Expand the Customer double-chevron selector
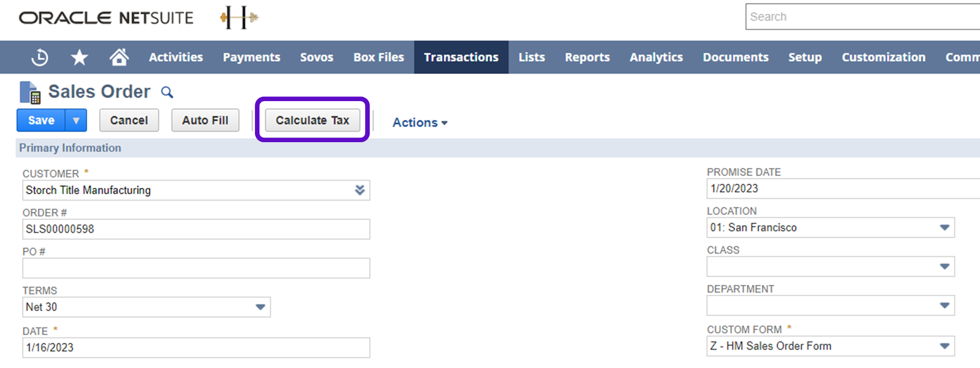The image size is (980, 368). (x=359, y=190)
